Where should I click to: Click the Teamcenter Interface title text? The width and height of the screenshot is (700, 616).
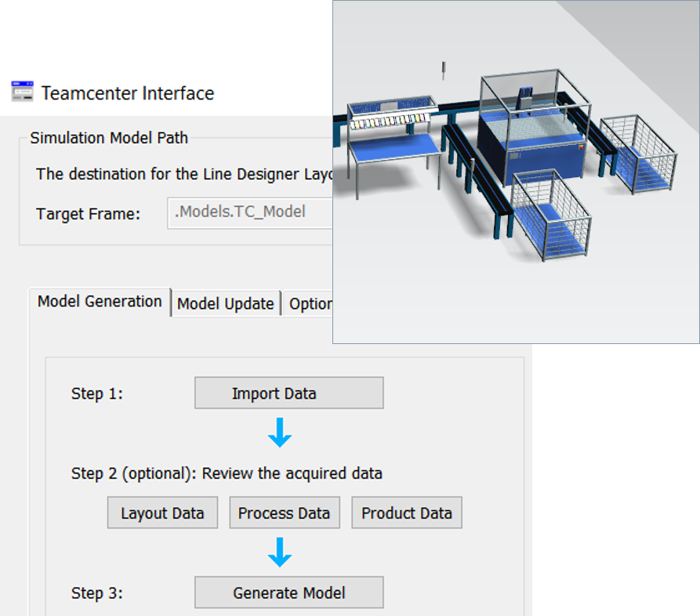[x=128, y=93]
